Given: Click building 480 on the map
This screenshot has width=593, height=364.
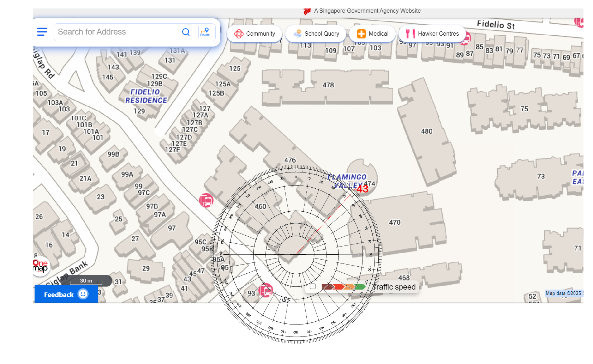Looking at the screenshot, I should [x=426, y=131].
